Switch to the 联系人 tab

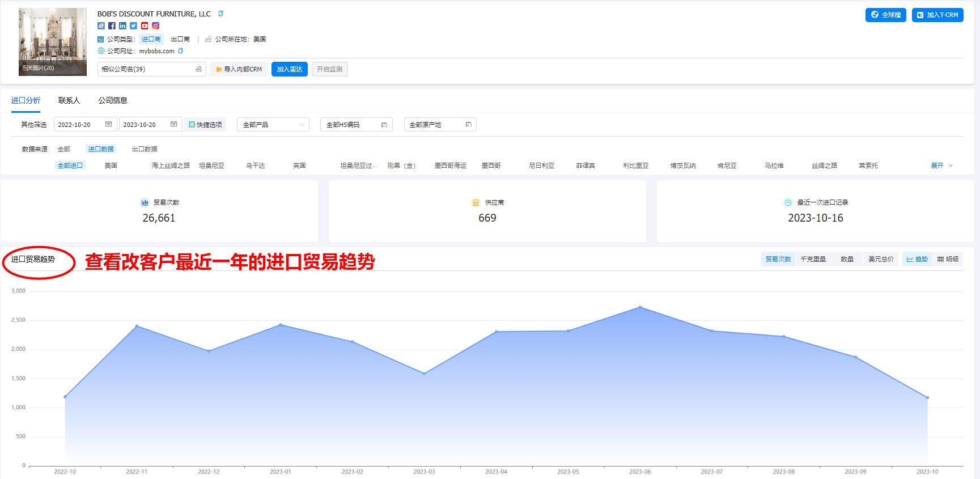click(x=69, y=100)
